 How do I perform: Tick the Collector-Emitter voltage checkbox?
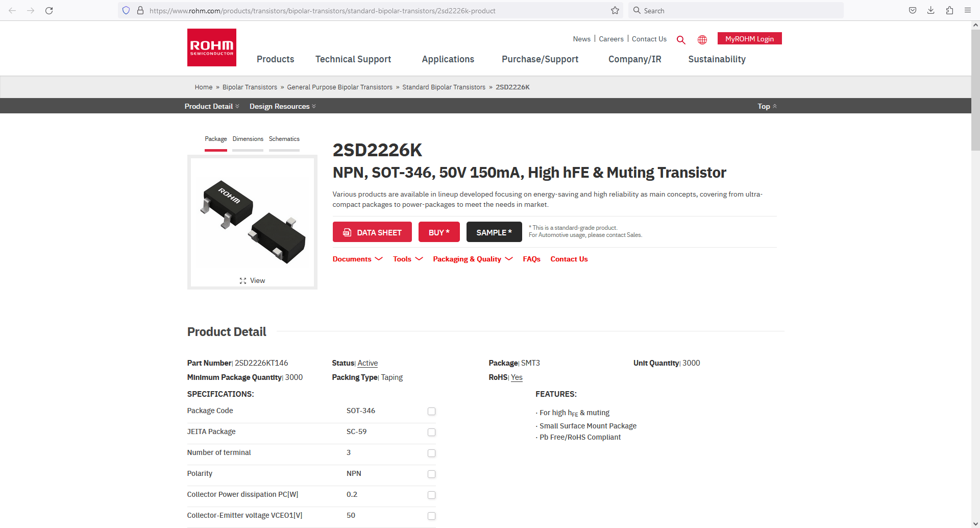[431, 516]
